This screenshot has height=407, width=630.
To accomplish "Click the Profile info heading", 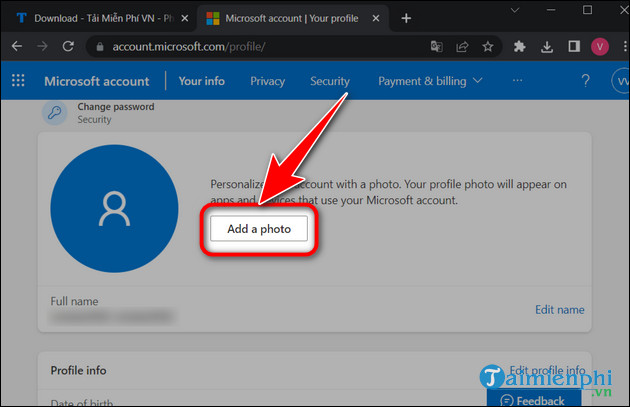I will coord(78,370).
